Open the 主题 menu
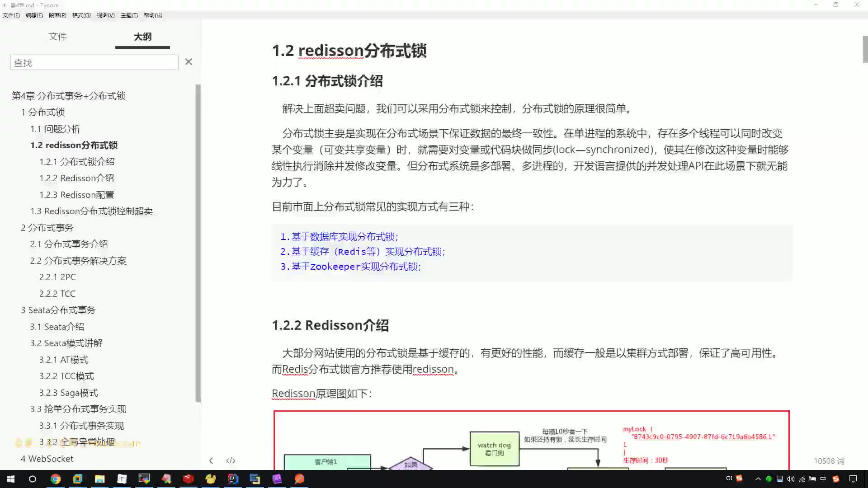 point(129,15)
